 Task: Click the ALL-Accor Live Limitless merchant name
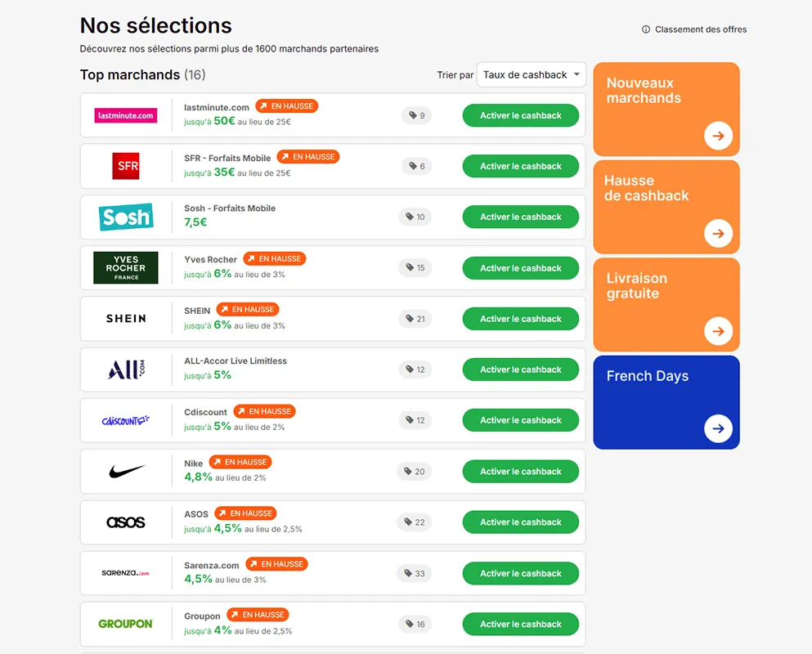coord(235,361)
